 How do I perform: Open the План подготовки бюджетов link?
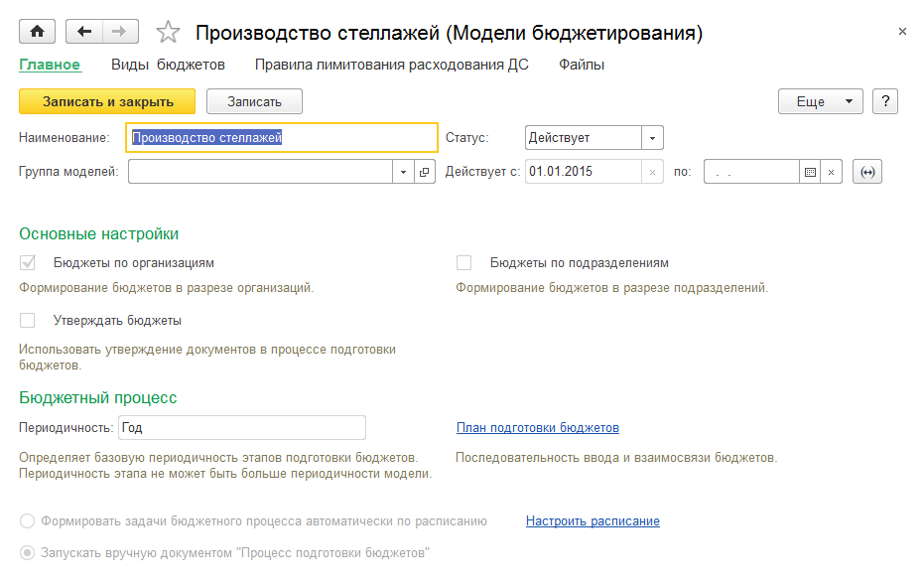pyautogui.click(x=537, y=428)
